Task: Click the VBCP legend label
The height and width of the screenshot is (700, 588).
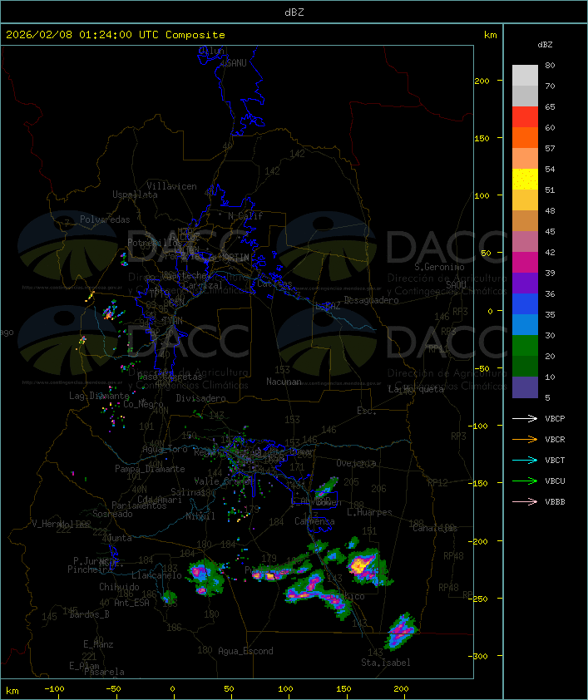Action: (x=555, y=418)
